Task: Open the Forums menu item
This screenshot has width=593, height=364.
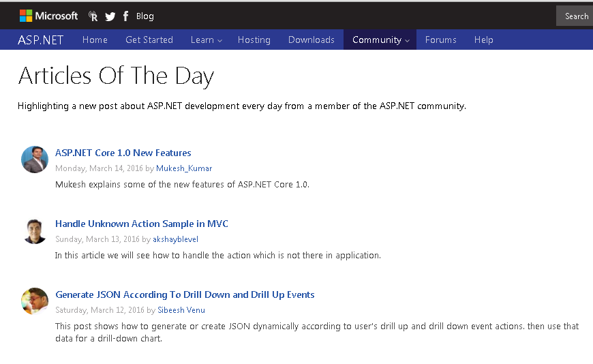Action: pyautogui.click(x=440, y=40)
